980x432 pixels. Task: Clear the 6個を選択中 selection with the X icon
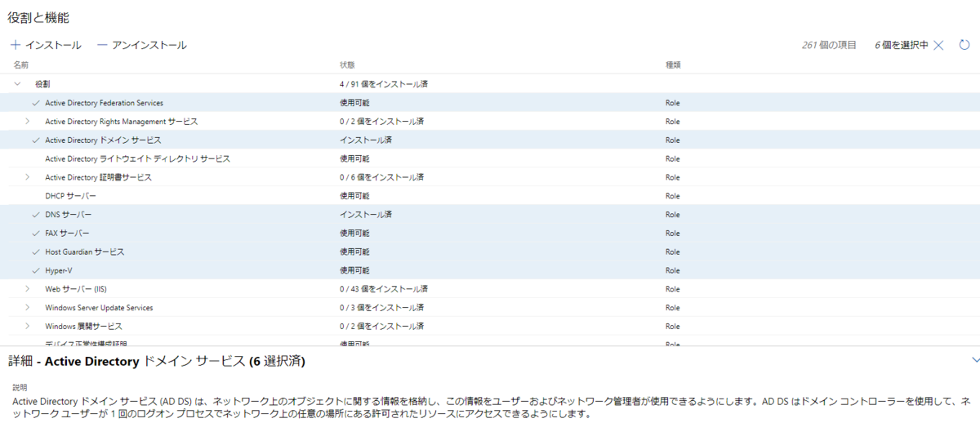tap(938, 45)
